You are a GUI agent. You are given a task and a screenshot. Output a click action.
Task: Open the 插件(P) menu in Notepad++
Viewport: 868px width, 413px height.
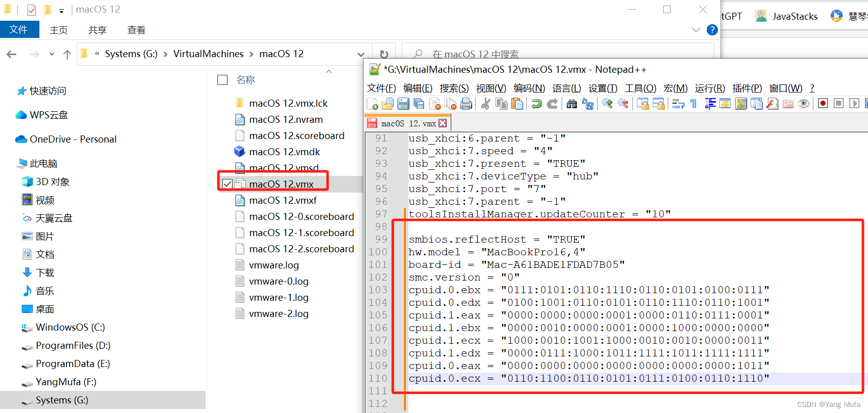pos(747,88)
